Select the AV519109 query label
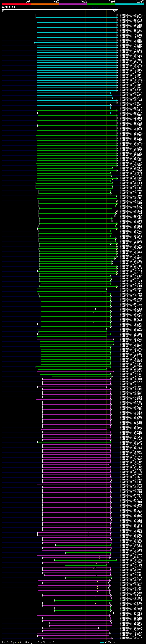 coord(8,7)
